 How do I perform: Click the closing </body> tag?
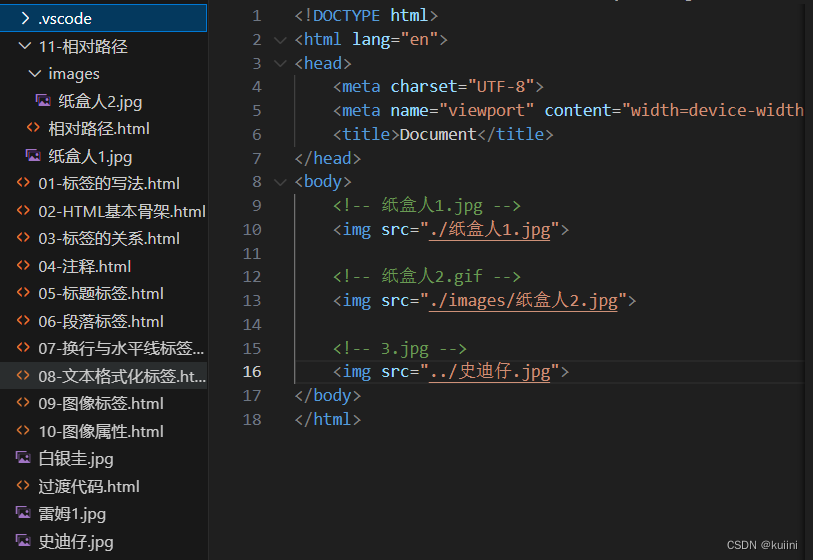click(328, 396)
